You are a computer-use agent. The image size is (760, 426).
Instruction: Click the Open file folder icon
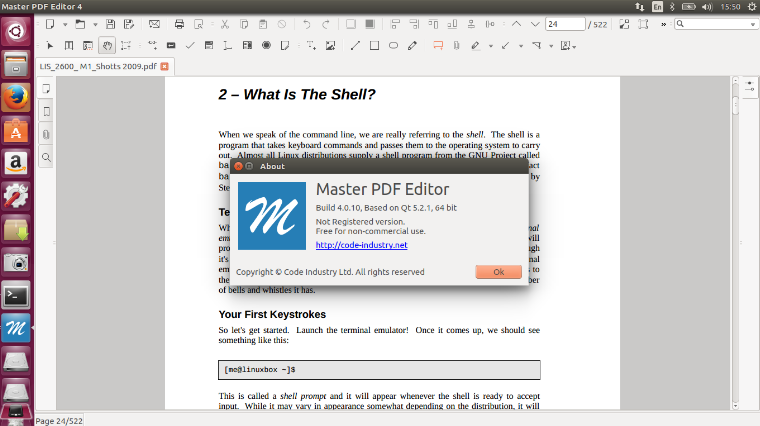point(80,24)
